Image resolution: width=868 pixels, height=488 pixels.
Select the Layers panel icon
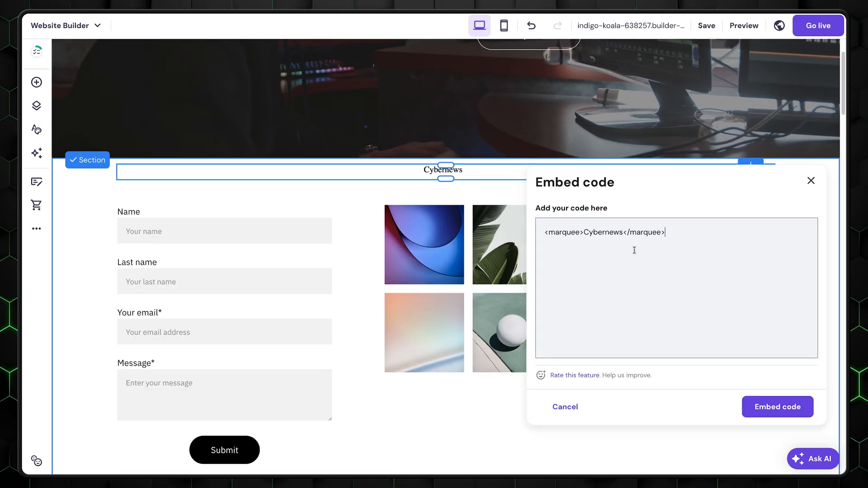click(x=36, y=106)
